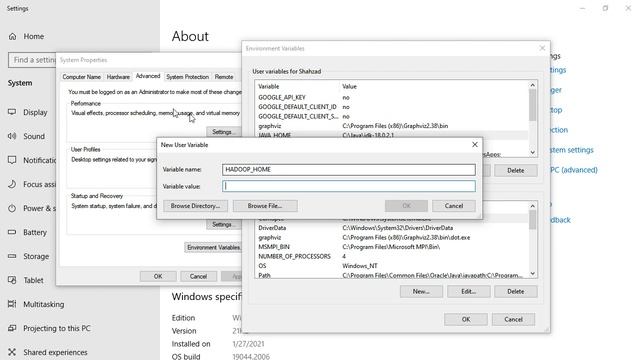Screen dimensions: 640x360
Task: Click Cancel in System Properties
Action: pyautogui.click(x=198, y=276)
